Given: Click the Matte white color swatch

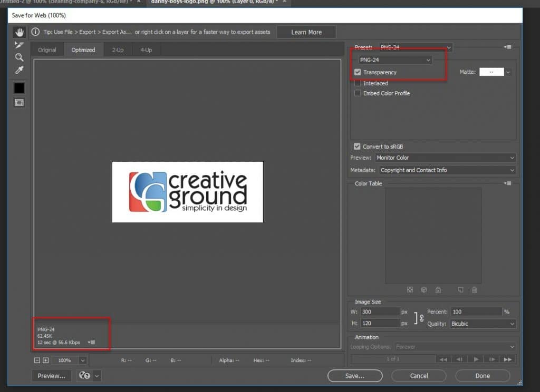Looking at the screenshot, I should point(491,72).
